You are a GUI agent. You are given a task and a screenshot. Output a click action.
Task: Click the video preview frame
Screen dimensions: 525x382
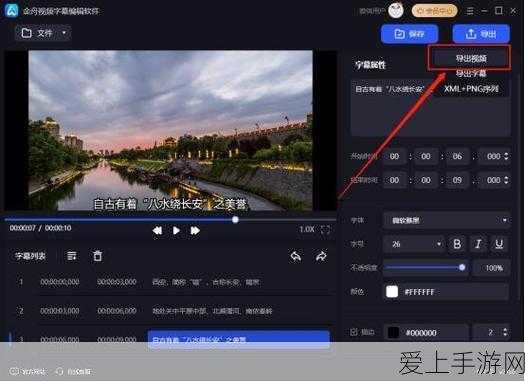click(x=170, y=131)
